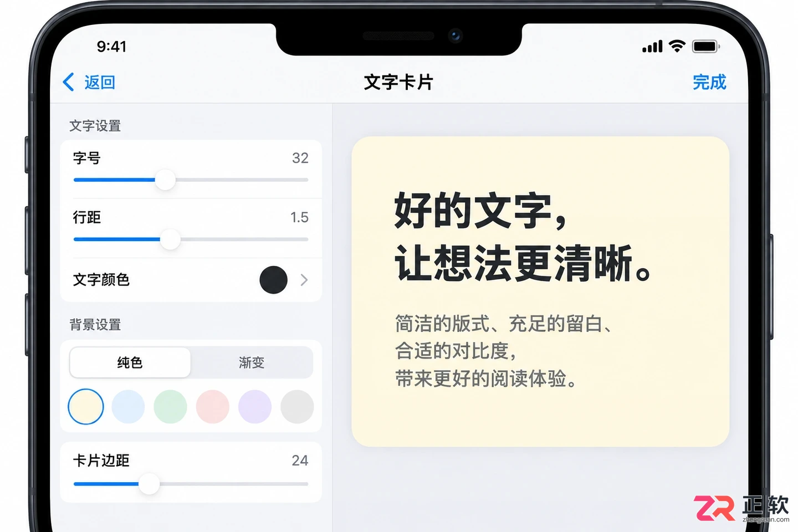Click the 字号 font size slider thumb
This screenshot has width=798, height=532.
pos(165,180)
